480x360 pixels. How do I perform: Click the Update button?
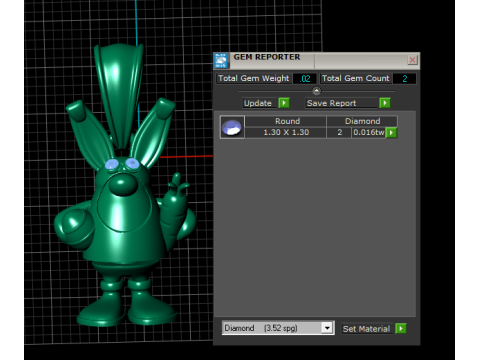pos(258,103)
